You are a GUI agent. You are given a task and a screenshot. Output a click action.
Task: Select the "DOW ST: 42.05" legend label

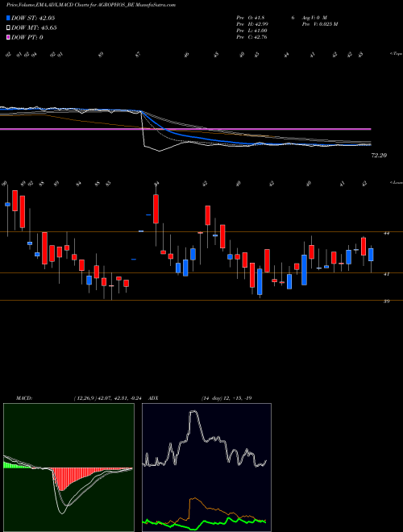(33, 18)
